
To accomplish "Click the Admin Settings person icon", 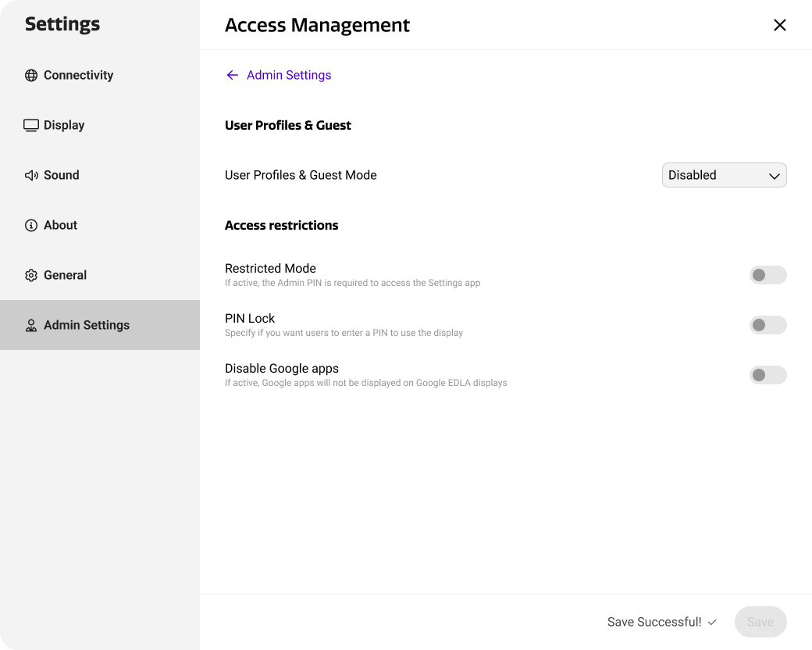I will point(31,325).
